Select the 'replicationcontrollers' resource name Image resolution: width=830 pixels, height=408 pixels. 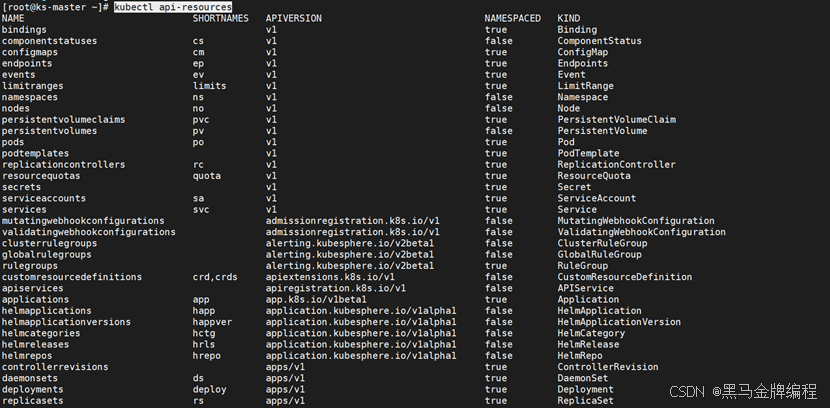[x=64, y=165]
